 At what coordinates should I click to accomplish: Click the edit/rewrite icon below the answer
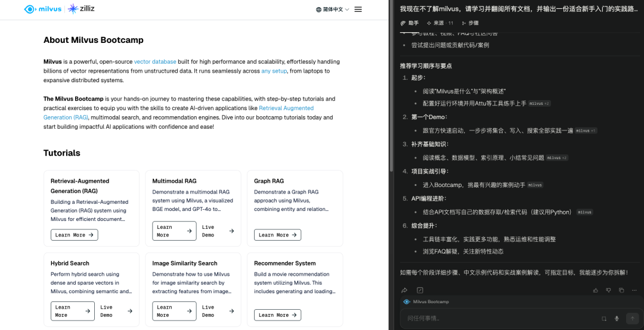pyautogui.click(x=420, y=290)
